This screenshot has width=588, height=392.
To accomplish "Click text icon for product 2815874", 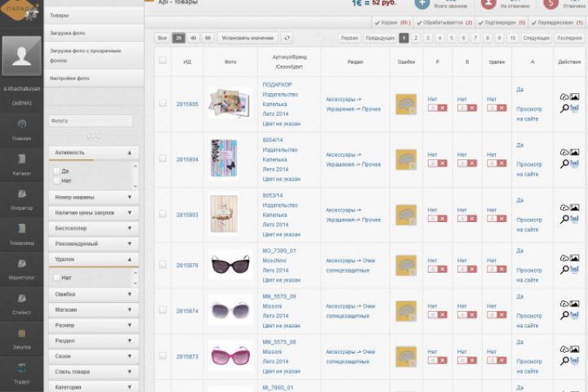I will (574, 315).
